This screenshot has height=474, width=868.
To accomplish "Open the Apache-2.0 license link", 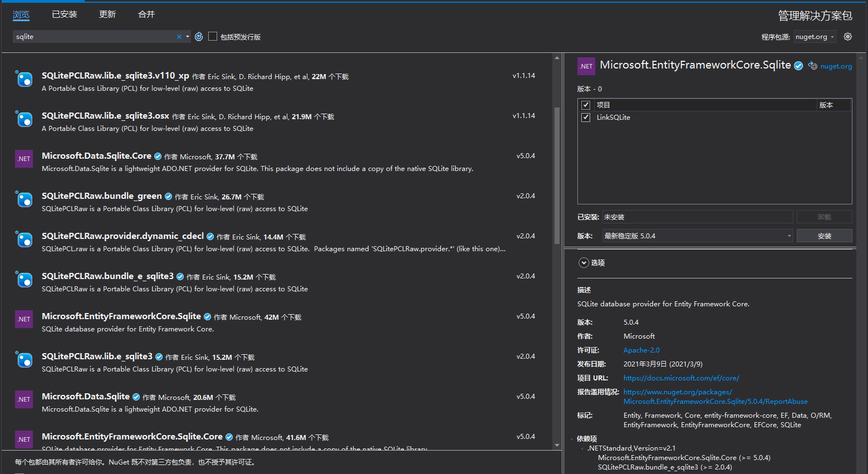I will [641, 350].
